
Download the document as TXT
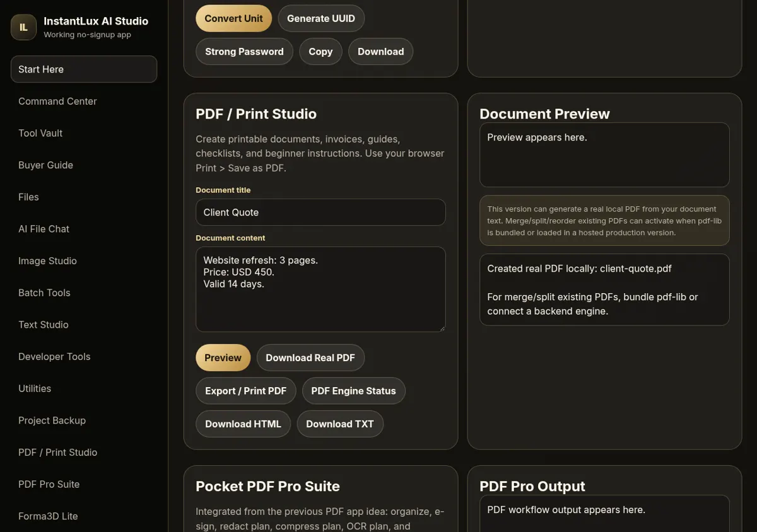340,424
